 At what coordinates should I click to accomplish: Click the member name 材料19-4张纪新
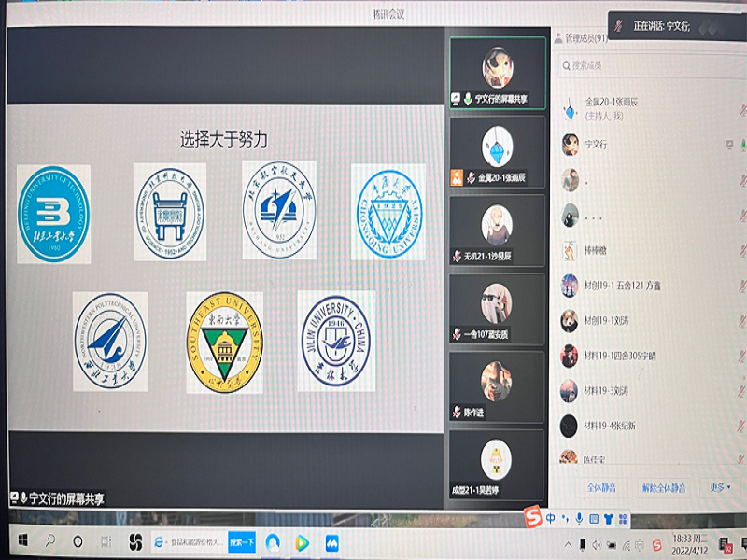[610, 426]
